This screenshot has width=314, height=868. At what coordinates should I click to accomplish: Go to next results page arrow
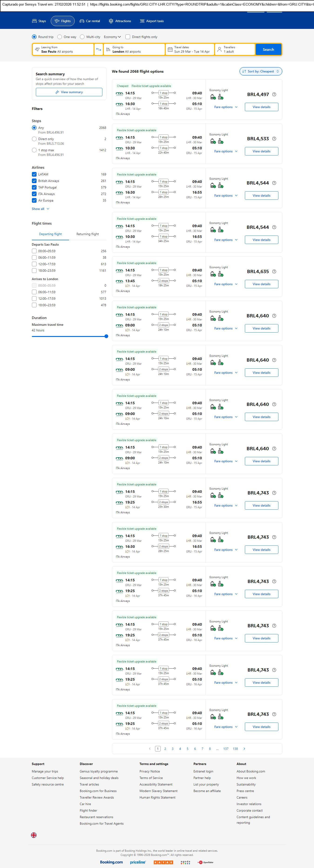(x=244, y=748)
